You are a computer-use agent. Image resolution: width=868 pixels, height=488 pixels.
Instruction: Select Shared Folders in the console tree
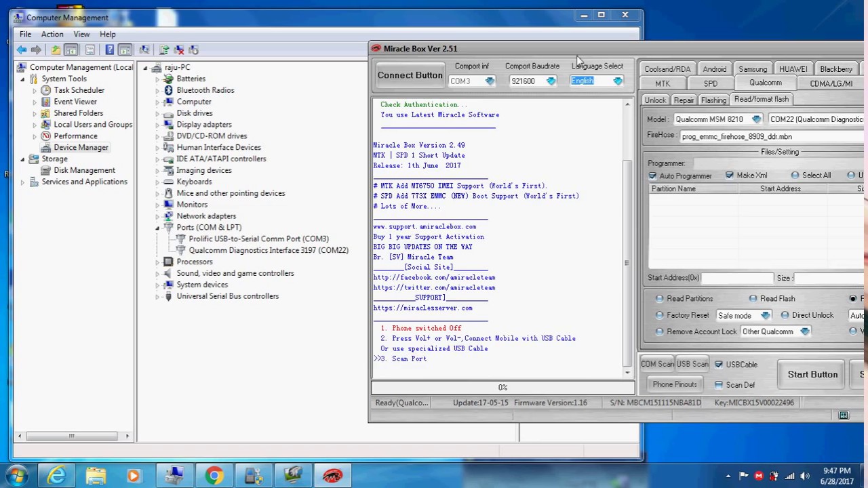coord(78,113)
